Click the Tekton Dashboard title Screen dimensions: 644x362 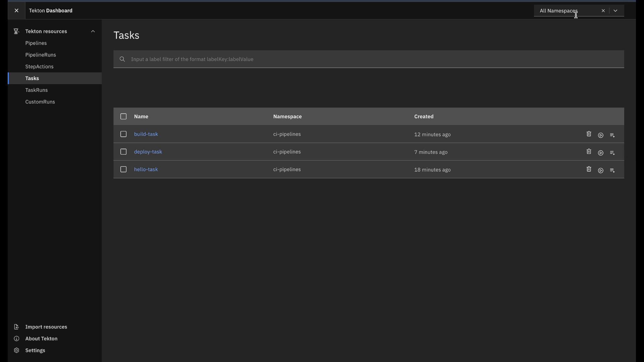(51, 10)
